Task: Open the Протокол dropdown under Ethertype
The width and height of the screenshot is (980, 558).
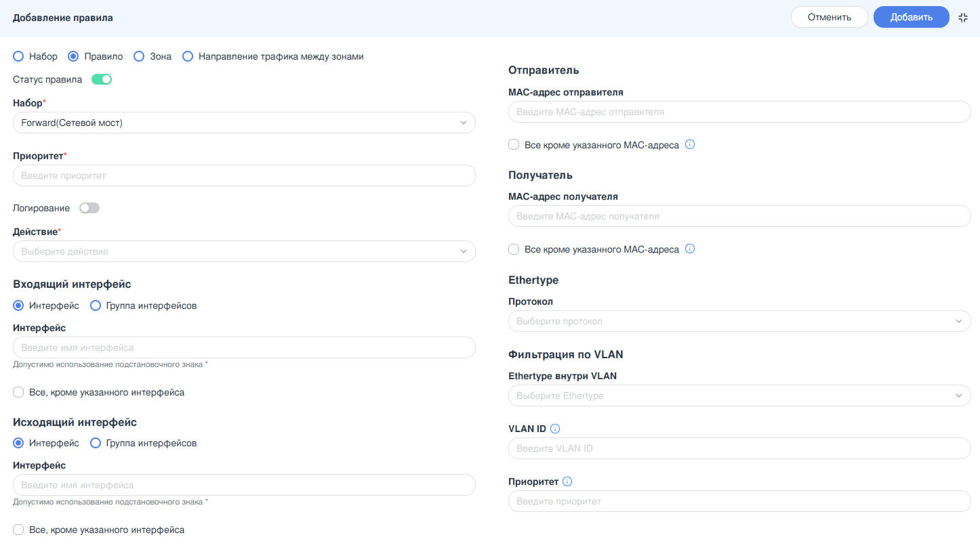Action: tap(739, 321)
